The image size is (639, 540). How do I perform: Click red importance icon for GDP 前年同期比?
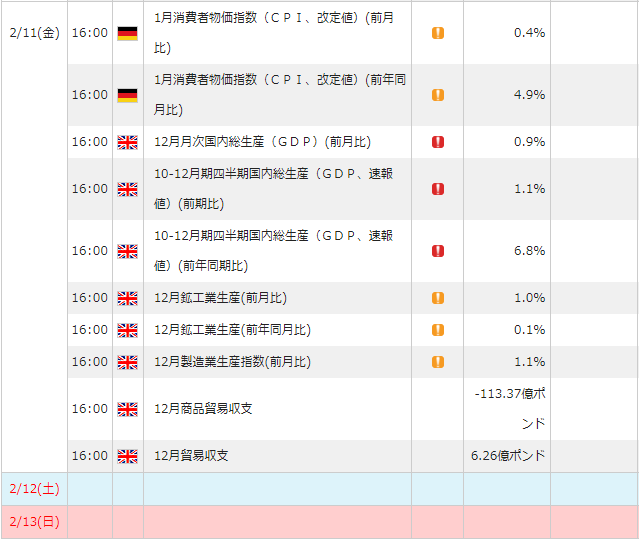[438, 251]
